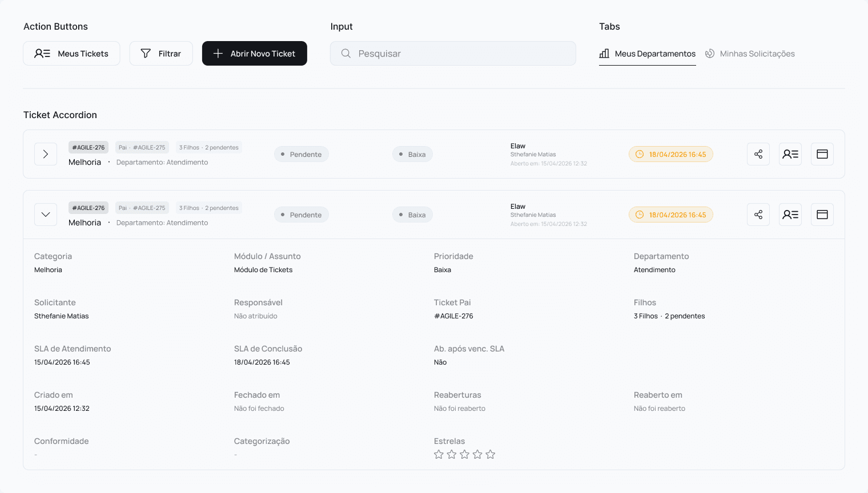This screenshot has height=493, width=868.
Task: Share the expanded ticket via share icon
Action: pos(758,215)
